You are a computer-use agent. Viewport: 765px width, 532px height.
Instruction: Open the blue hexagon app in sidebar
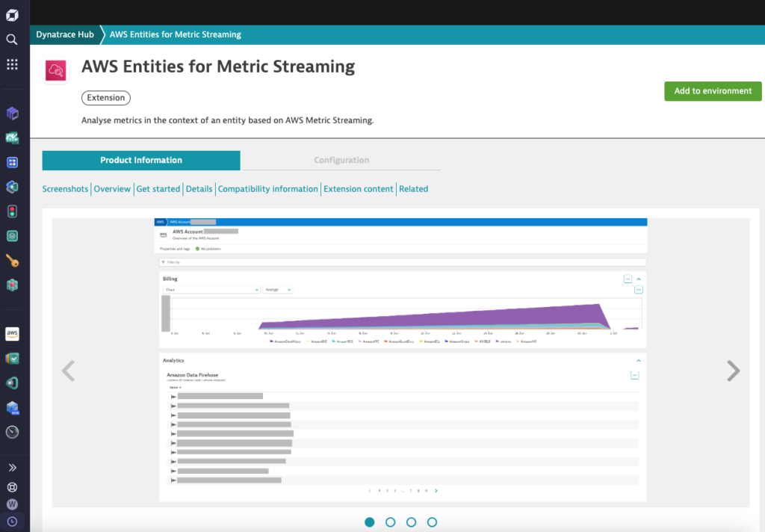click(12, 187)
